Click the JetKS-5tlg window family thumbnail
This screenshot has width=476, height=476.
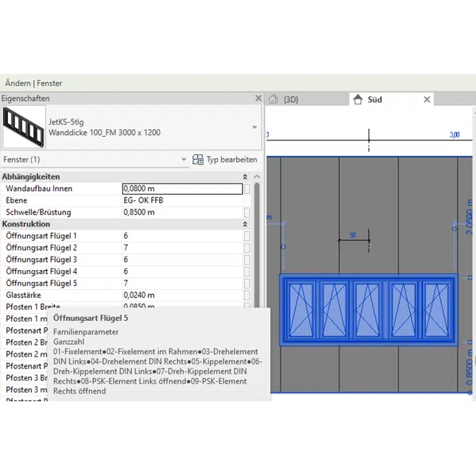click(x=24, y=127)
